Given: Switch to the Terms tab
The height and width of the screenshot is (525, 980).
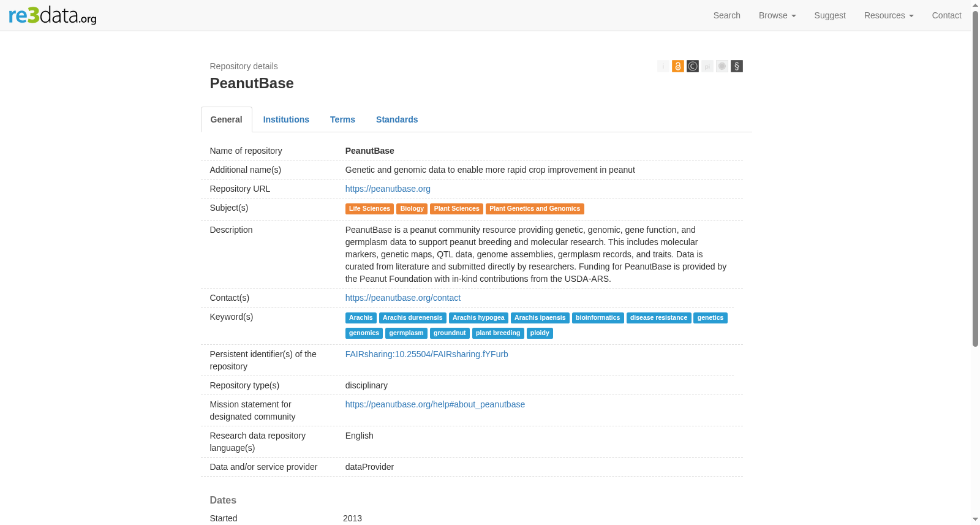Looking at the screenshot, I should pyautogui.click(x=342, y=119).
